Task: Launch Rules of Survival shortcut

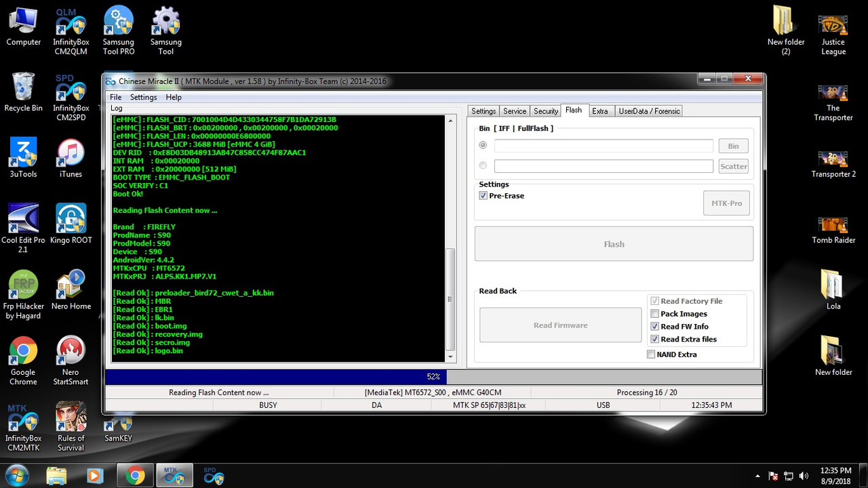Action: [71, 427]
